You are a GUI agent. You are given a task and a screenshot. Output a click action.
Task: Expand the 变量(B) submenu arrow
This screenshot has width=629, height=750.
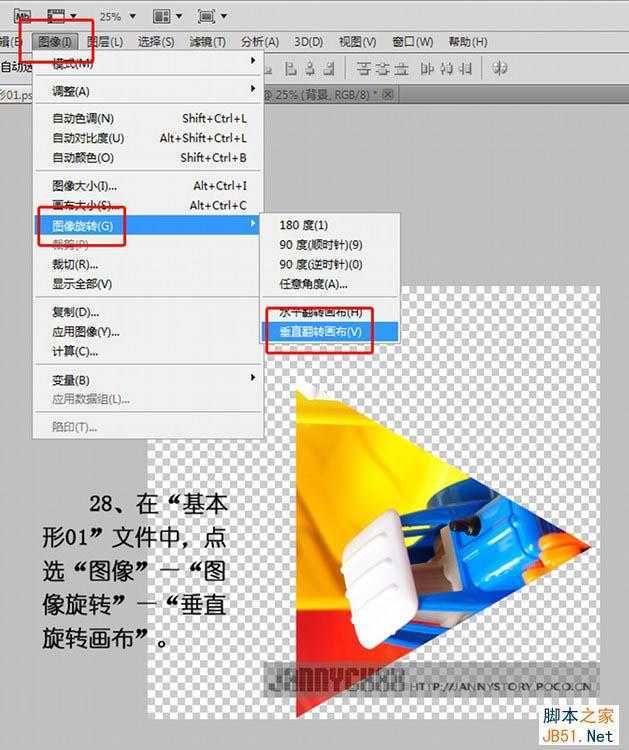(x=253, y=378)
